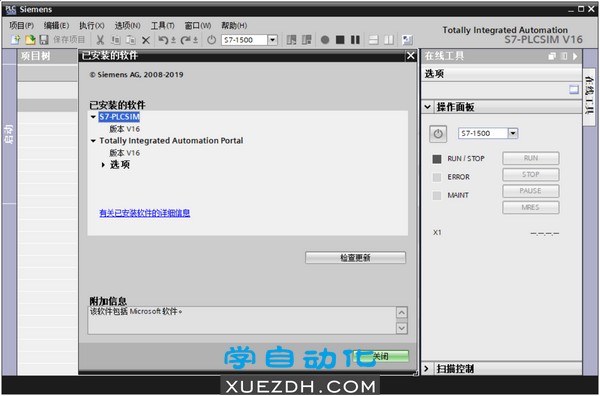Click the power button in the 操作面板 panel

click(438, 134)
